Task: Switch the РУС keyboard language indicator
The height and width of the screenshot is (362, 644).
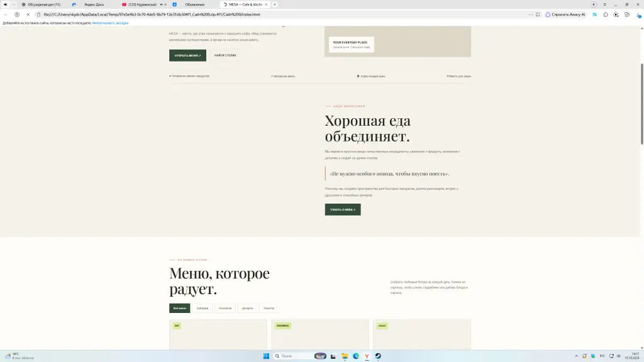Action: [x=602, y=356]
